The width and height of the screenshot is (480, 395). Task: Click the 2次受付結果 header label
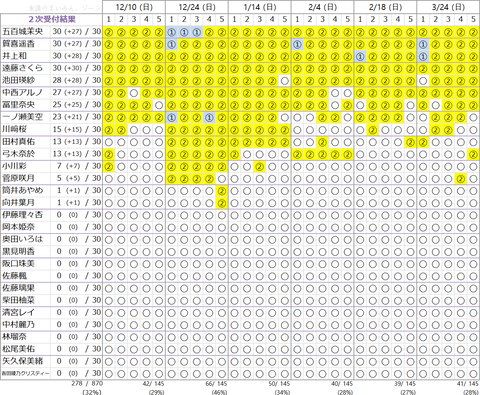52,19
